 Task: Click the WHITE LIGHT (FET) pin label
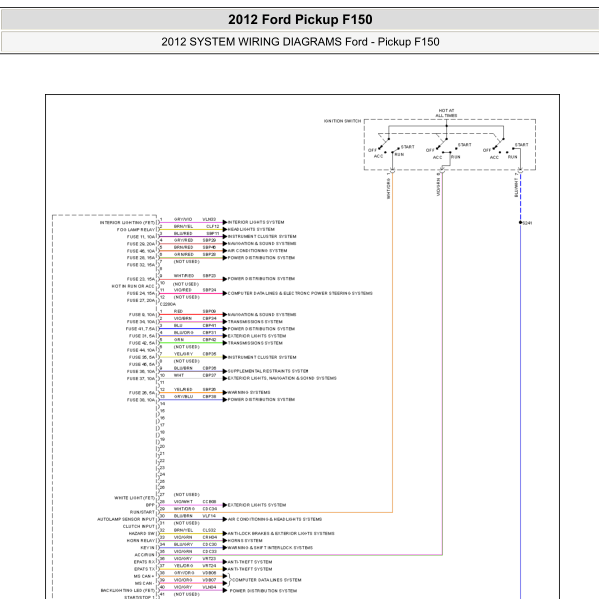point(135,498)
